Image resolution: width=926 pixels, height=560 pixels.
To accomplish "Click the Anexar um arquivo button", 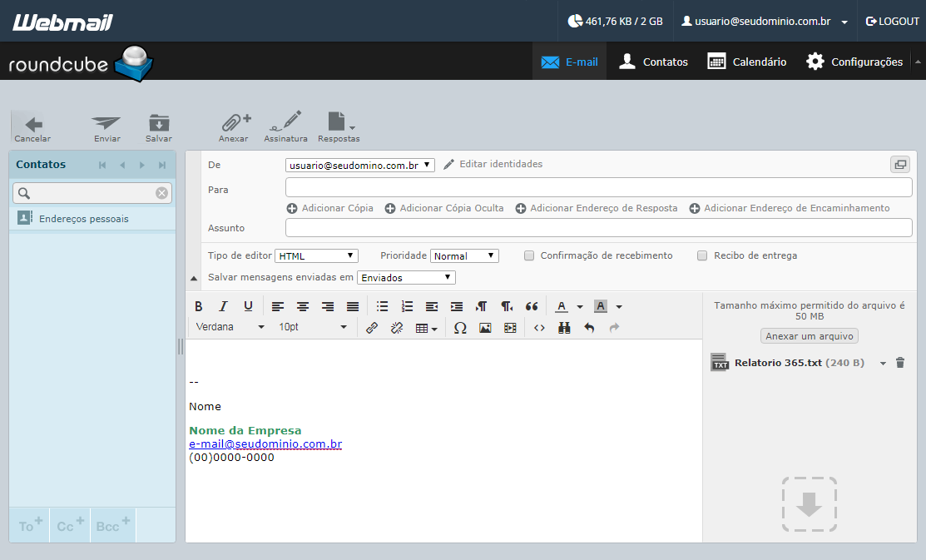I will pyautogui.click(x=809, y=336).
